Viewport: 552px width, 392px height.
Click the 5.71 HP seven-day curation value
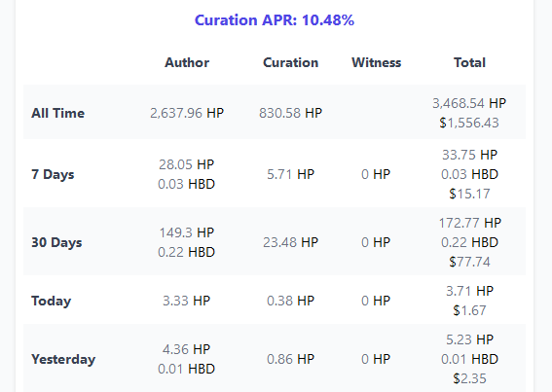pos(290,174)
